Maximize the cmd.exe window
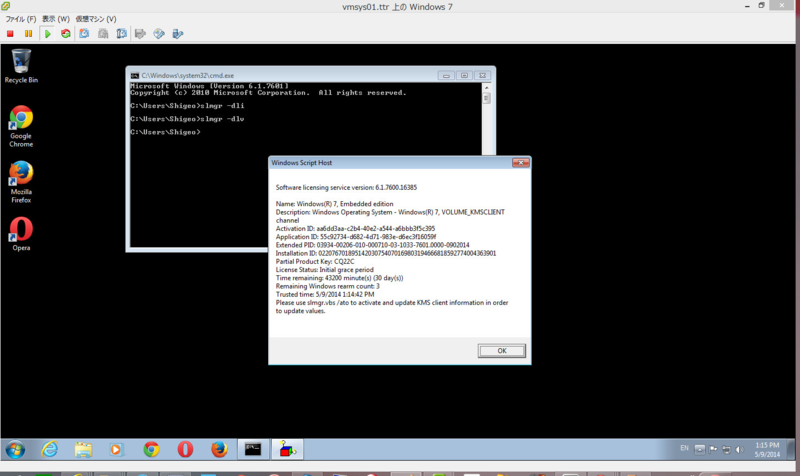Viewport: 800px width, 476px height. pyautogui.click(x=464, y=76)
